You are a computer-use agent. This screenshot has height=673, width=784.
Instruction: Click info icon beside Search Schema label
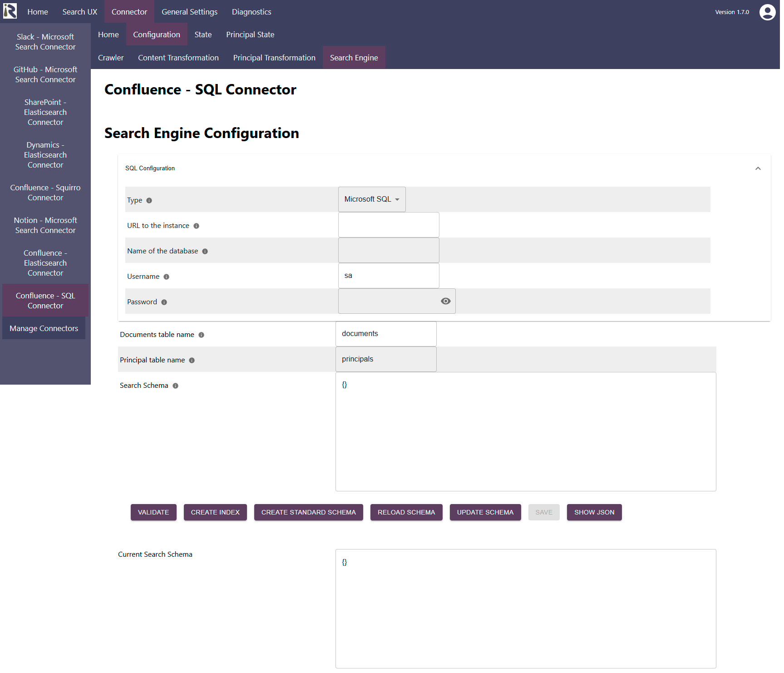click(x=176, y=386)
